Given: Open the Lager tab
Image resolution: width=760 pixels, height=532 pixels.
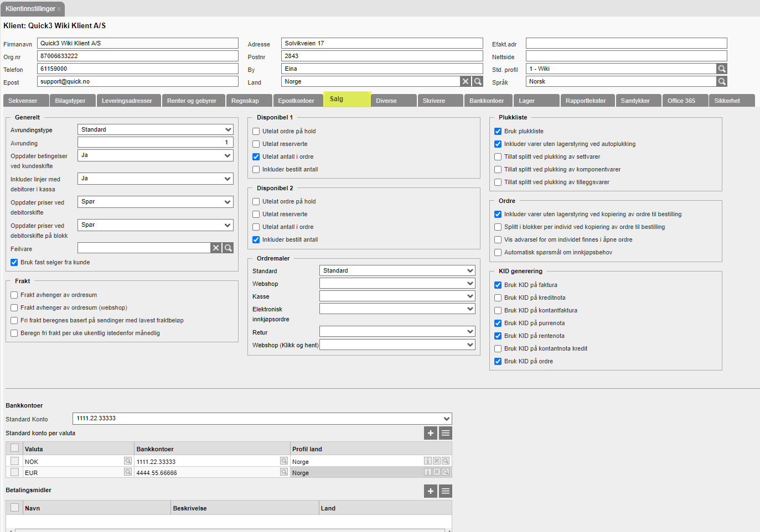Looking at the screenshot, I should coord(536,101).
